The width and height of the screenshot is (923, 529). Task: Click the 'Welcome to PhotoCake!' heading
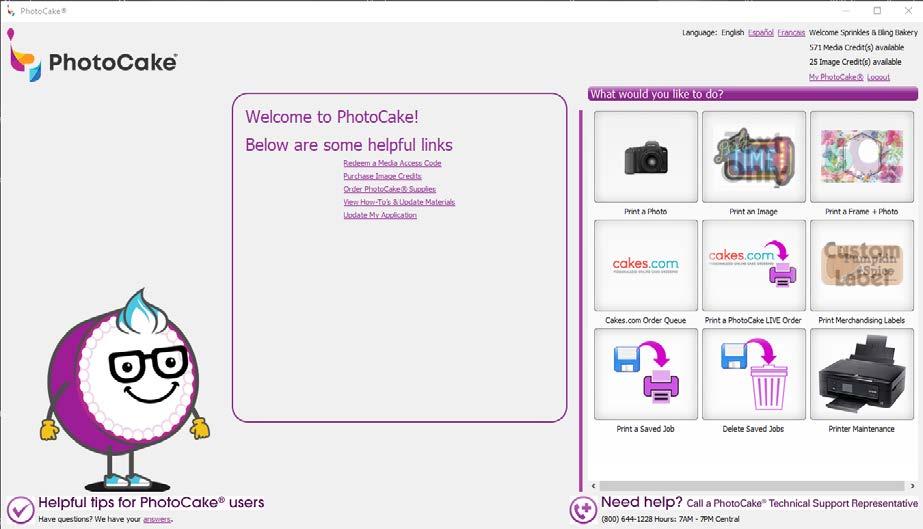[332, 117]
